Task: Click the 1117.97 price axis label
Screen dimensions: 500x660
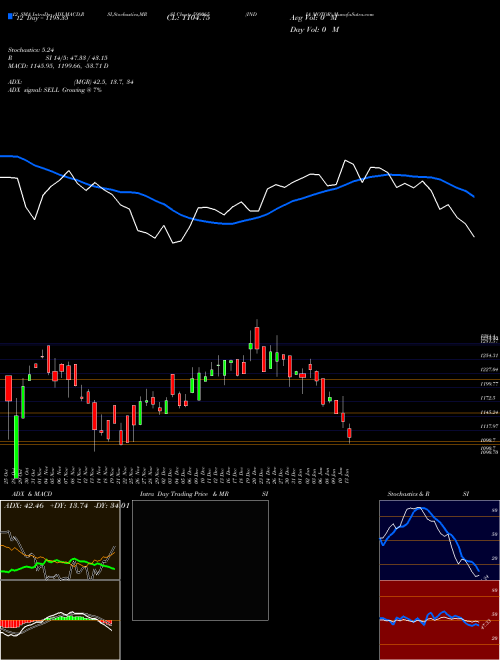Action: click(489, 426)
